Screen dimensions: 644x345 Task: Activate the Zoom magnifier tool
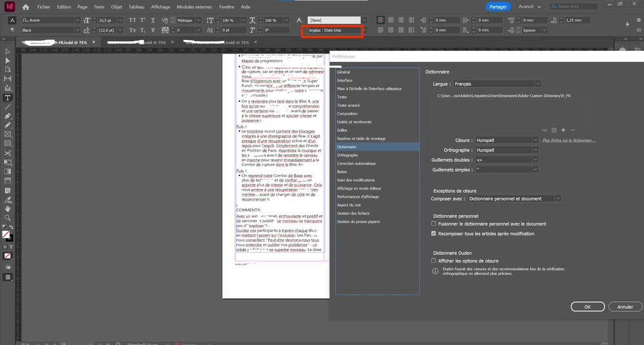pos(7,218)
